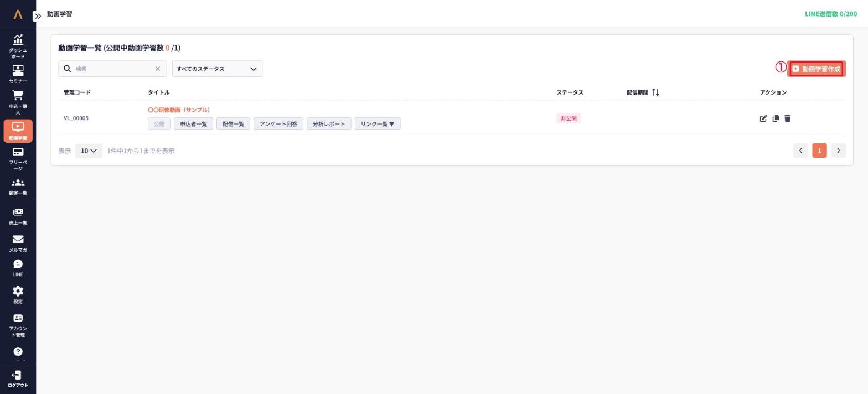This screenshot has height=394, width=868.
Task: Open the すべてのステータス dropdown
Action: 217,69
